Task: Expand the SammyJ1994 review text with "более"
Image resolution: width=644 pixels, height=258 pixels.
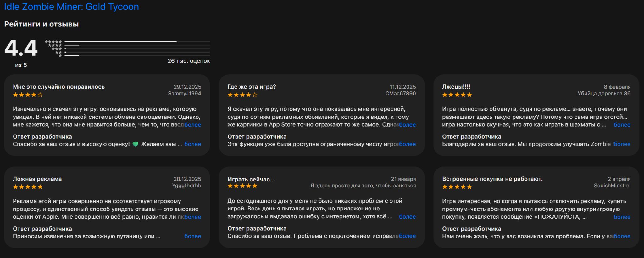Action: pyautogui.click(x=192, y=125)
